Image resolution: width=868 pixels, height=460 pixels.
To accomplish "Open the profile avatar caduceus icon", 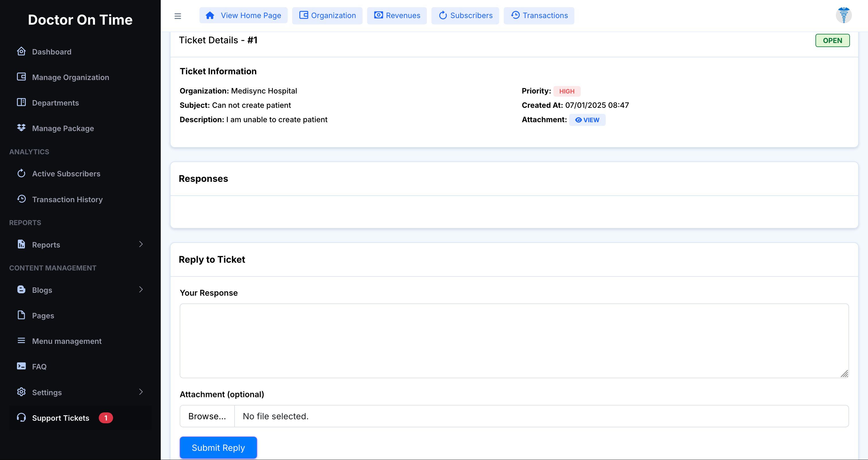I will point(843,15).
